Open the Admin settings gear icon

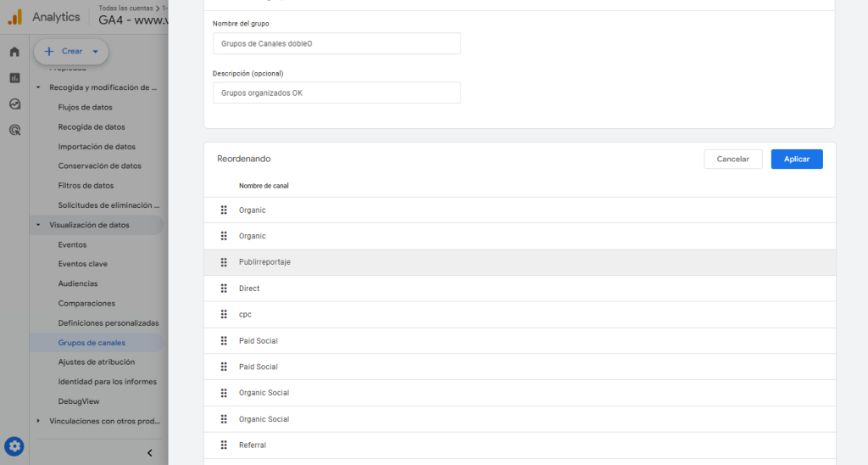tap(14, 446)
